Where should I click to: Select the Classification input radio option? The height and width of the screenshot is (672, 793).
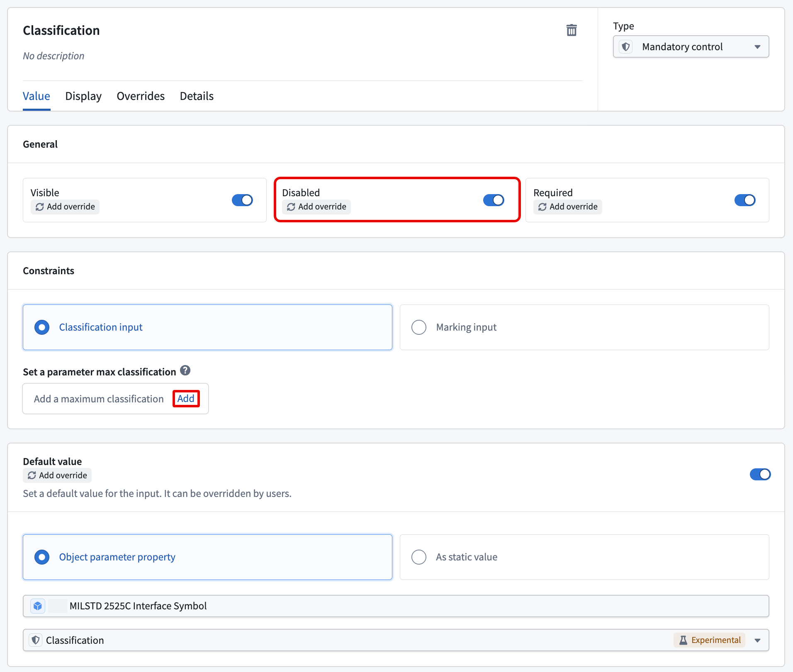click(207, 327)
